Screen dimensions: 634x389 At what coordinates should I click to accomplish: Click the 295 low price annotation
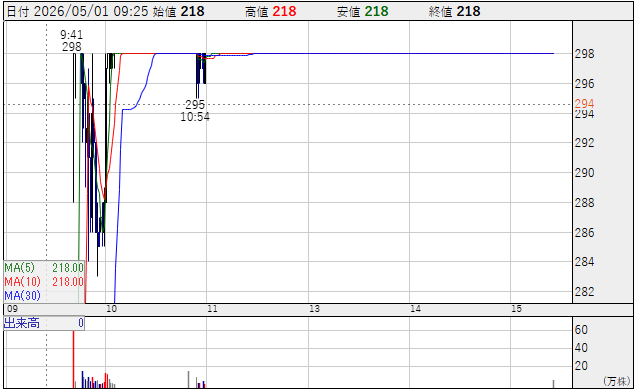pos(195,105)
